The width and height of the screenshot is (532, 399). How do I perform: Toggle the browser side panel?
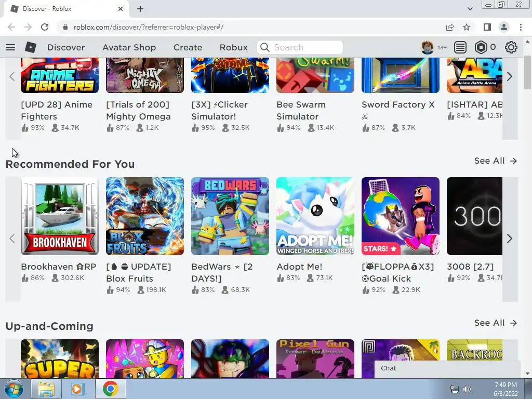pos(487,27)
